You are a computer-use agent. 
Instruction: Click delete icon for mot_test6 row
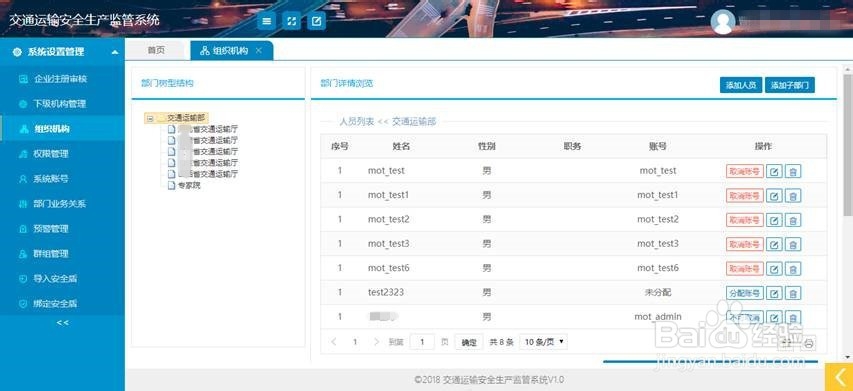click(793, 269)
